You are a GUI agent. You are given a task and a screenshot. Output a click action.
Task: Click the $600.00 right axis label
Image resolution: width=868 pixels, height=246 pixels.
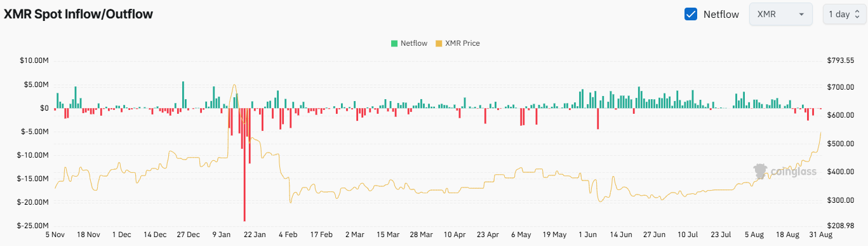tap(840, 115)
